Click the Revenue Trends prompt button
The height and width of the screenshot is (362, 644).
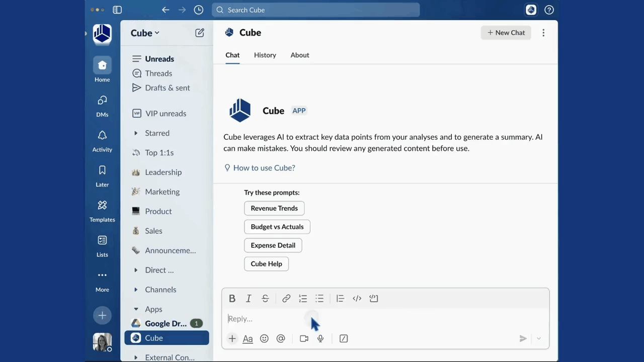click(274, 208)
